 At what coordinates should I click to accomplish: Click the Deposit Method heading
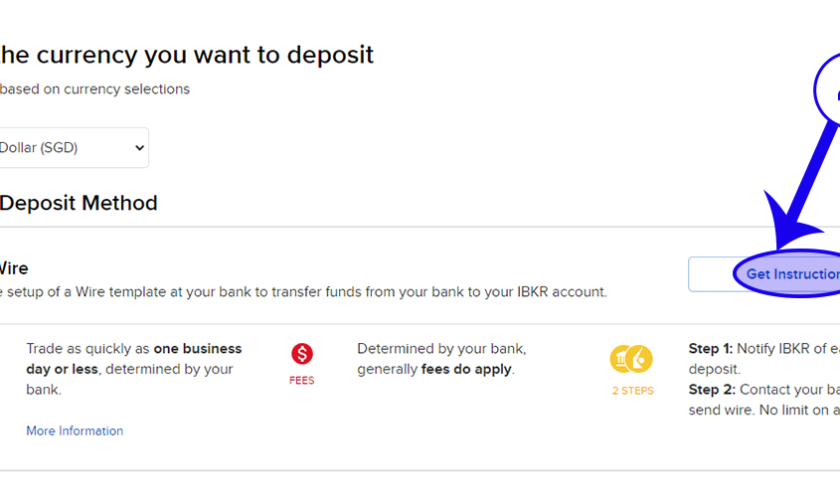pyautogui.click(x=78, y=203)
